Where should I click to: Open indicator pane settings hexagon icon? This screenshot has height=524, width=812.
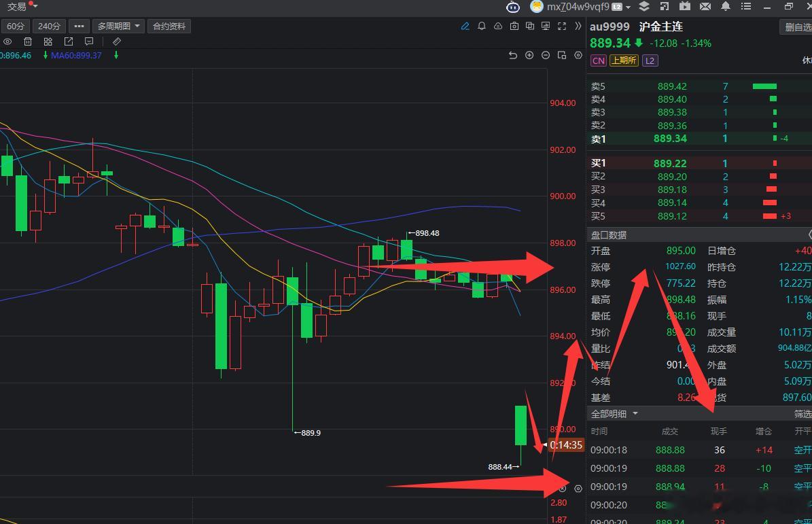coord(578,488)
